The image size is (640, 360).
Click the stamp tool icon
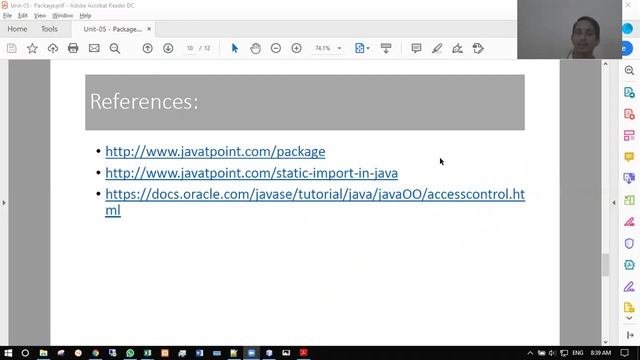478,48
